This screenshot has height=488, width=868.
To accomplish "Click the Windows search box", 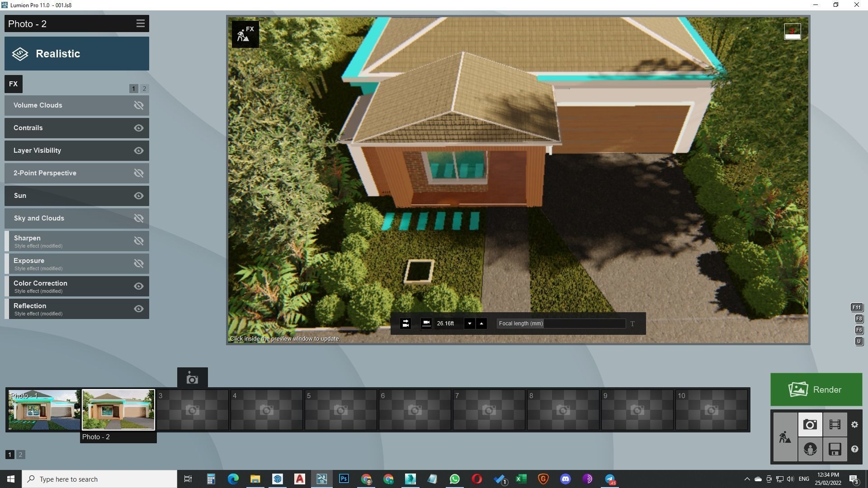I will pos(99,479).
